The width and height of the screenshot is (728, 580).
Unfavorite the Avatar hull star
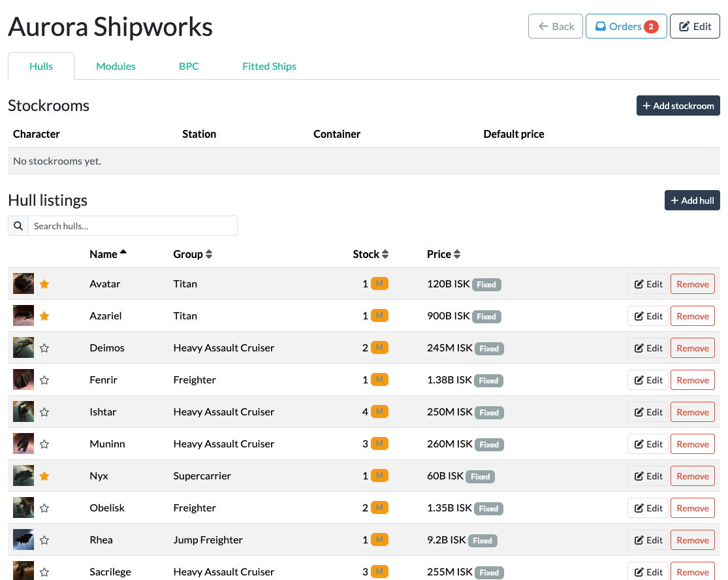(x=44, y=283)
